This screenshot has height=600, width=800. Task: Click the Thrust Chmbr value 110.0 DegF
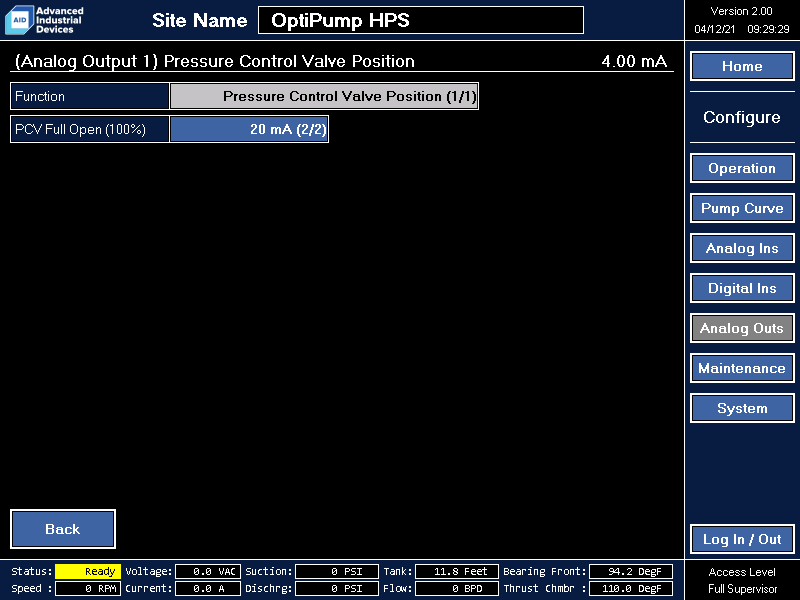[631, 588]
